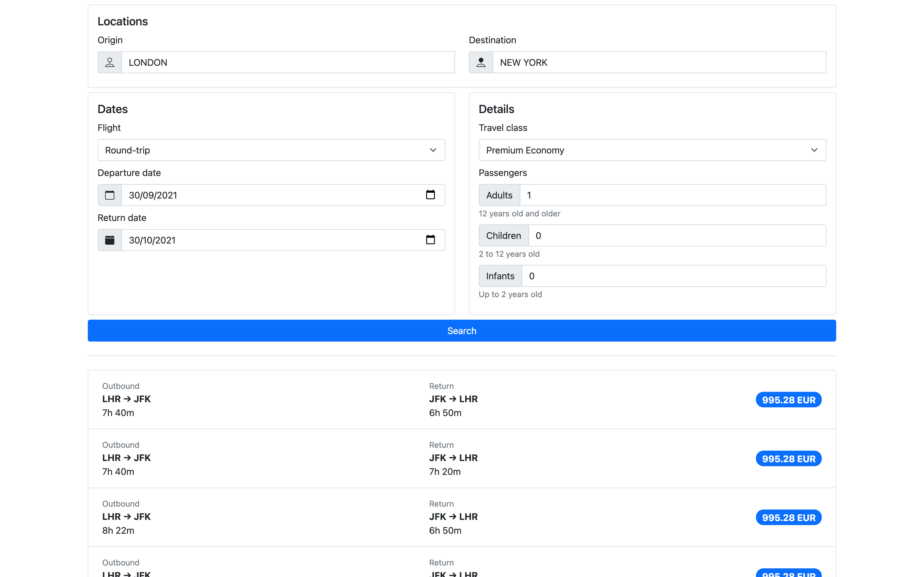Click into the LONDON origin field
This screenshot has width=924, height=577.
pos(288,62)
